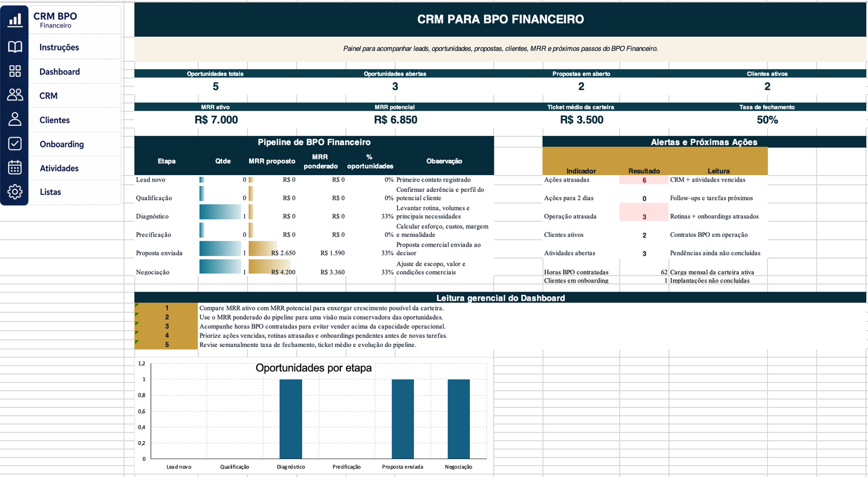Select the Oportunidades totais value 5
Screen dimensions: 868x477
point(215,86)
